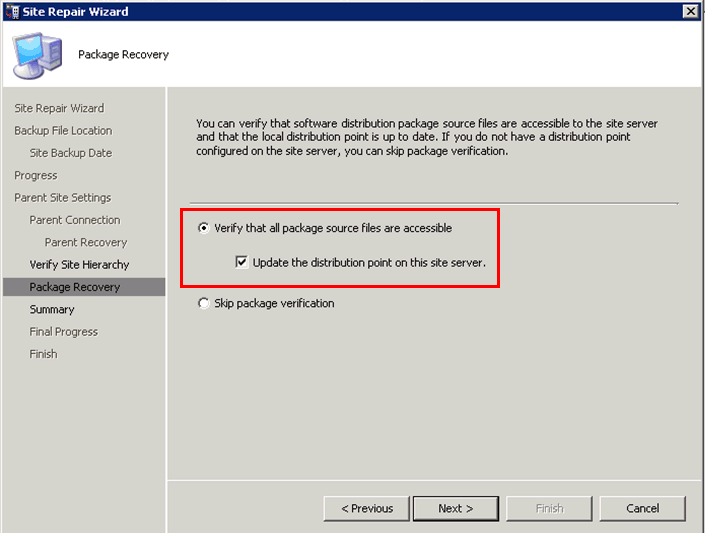Image resolution: width=705 pixels, height=533 pixels.
Task: Click the computer icon beside Package Recovery
Action: coord(37,55)
